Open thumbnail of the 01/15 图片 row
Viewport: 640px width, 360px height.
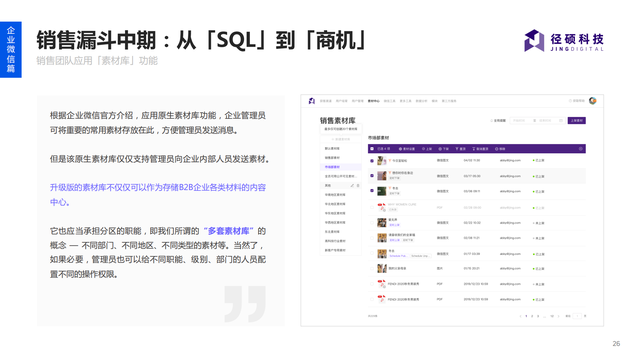382,268
